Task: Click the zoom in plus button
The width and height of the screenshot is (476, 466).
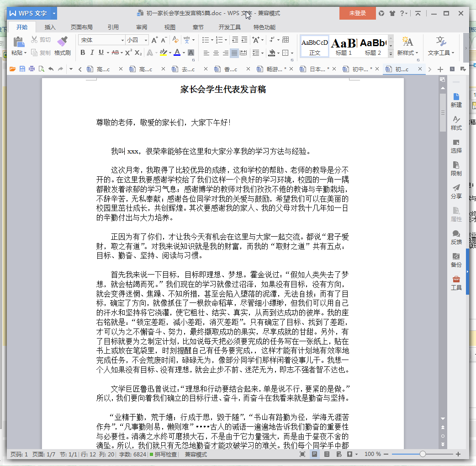Action: pos(458,454)
